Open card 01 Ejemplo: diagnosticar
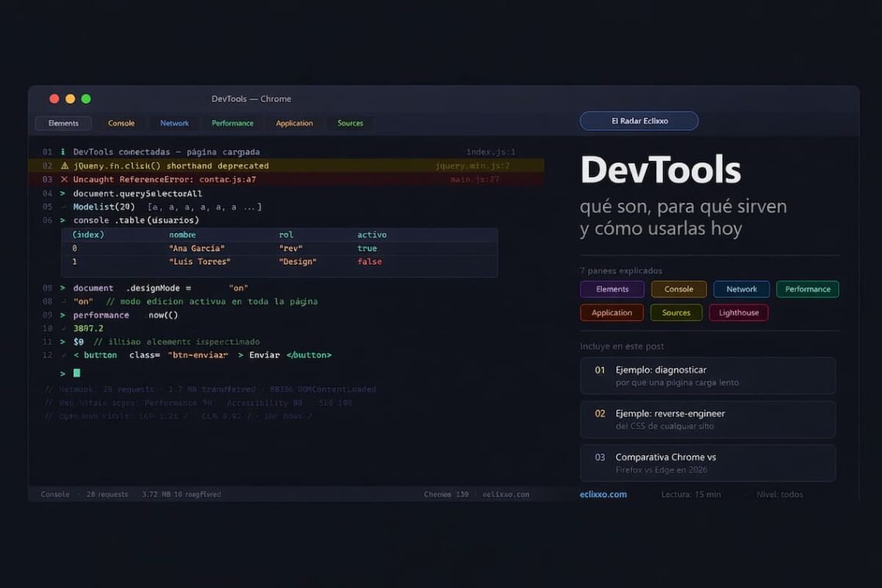 (x=708, y=376)
